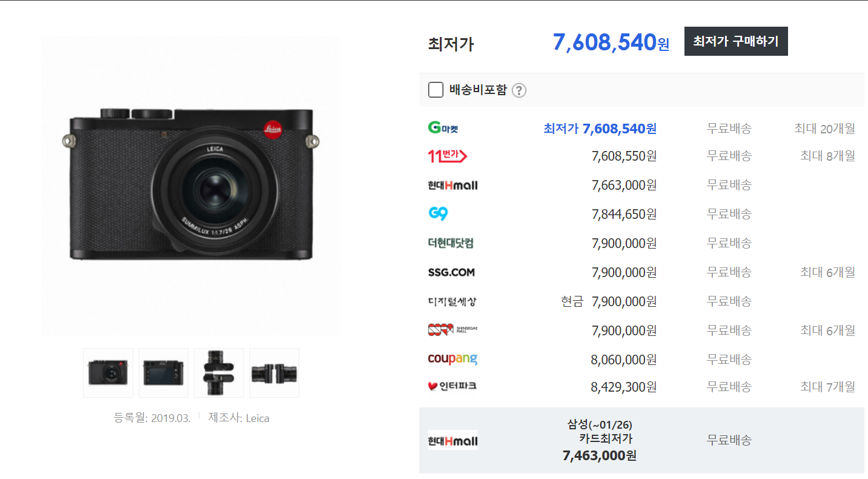Select the side views thumbnail
This screenshot has width=868, height=479.
tap(274, 373)
